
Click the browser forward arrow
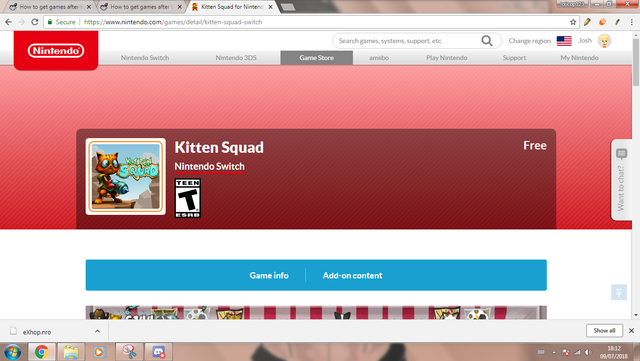pyautogui.click(x=22, y=22)
